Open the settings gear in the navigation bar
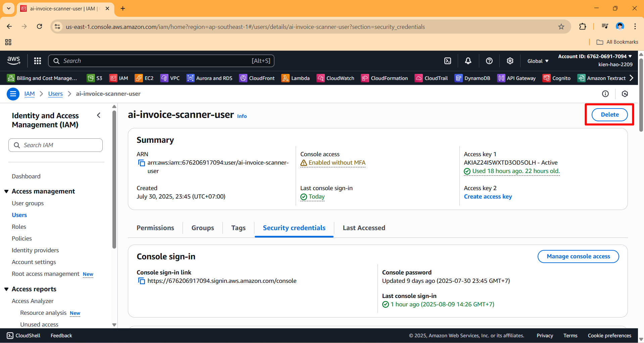This screenshot has width=644, height=343. point(510,61)
